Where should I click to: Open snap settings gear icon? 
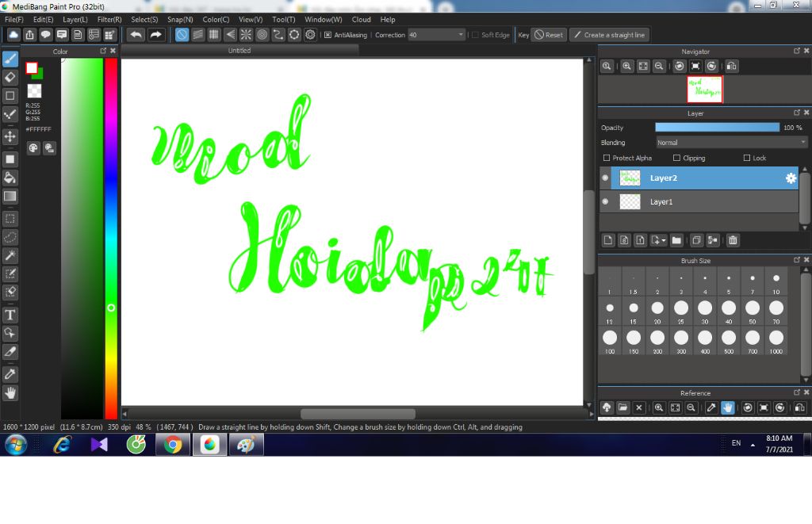click(310, 35)
